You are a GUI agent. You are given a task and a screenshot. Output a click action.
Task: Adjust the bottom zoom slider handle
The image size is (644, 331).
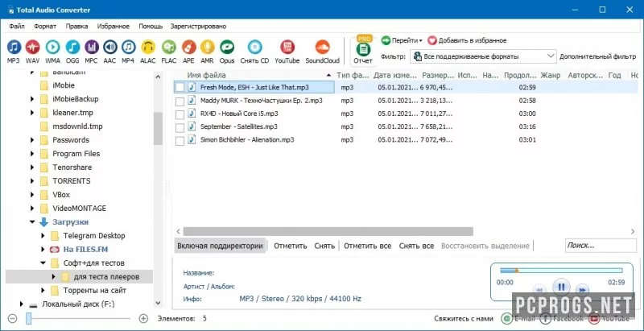(29, 318)
